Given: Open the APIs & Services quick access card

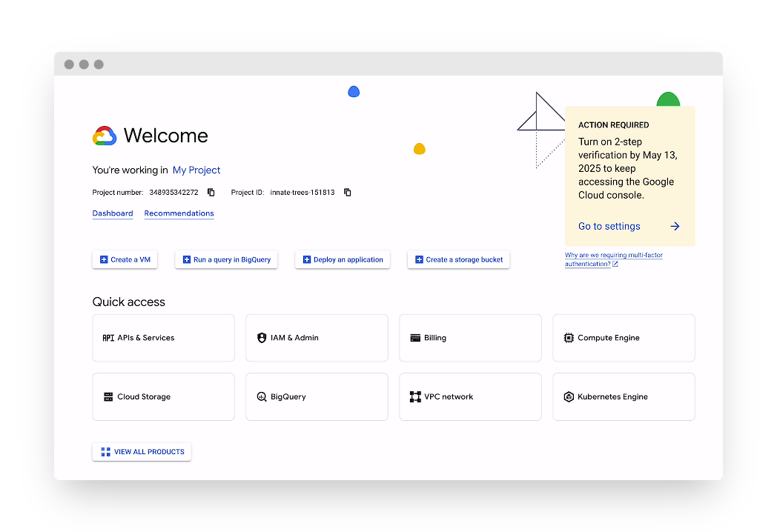Looking at the screenshot, I should [x=164, y=338].
